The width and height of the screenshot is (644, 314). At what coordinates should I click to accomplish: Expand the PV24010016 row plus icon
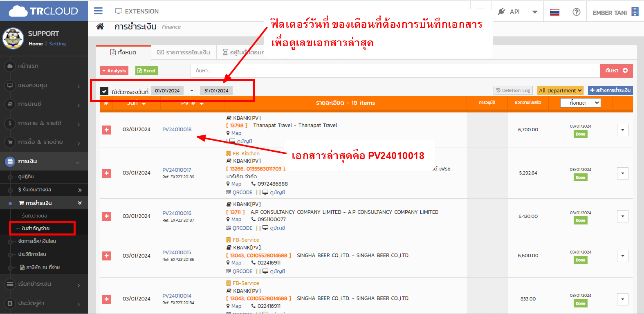click(x=107, y=216)
